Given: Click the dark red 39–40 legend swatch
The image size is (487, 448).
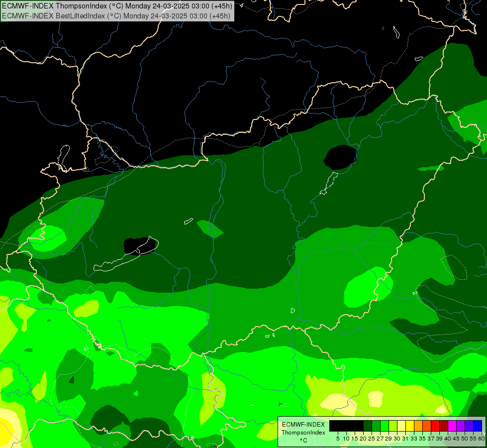Looking at the screenshot, I should point(444,426).
